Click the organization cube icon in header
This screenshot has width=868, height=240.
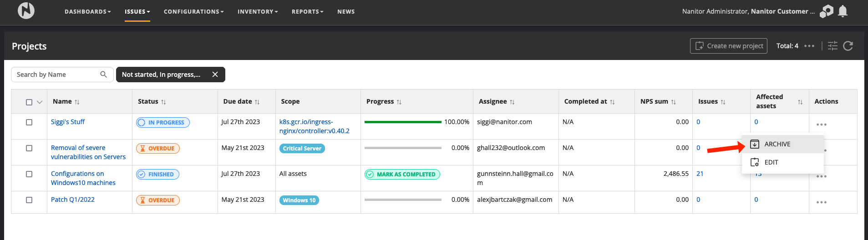click(826, 11)
